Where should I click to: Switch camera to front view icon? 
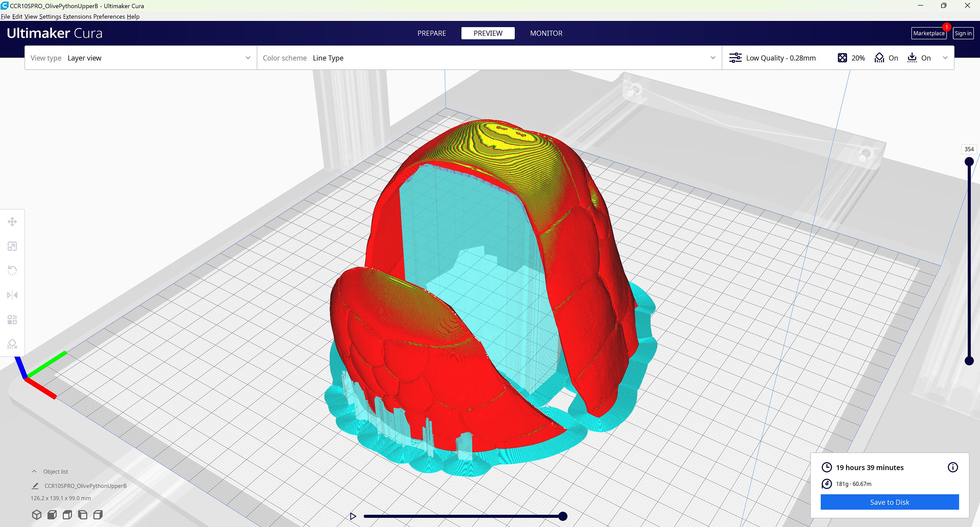coord(52,515)
